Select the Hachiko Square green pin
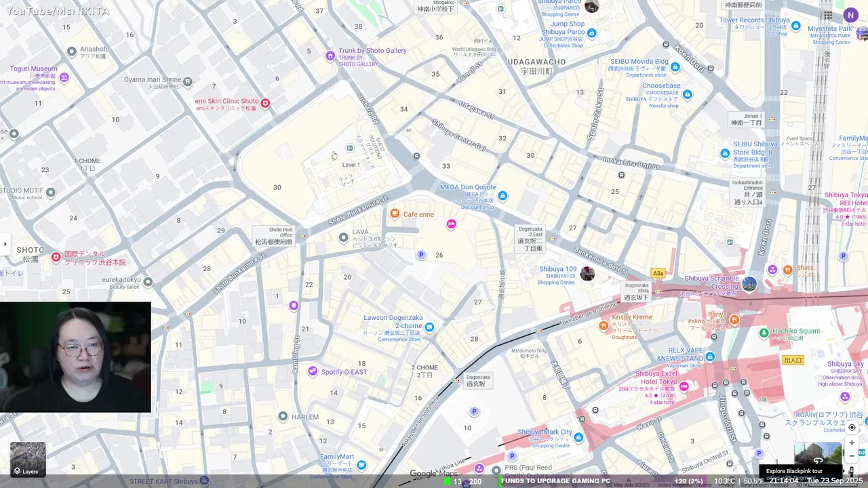 point(764,332)
